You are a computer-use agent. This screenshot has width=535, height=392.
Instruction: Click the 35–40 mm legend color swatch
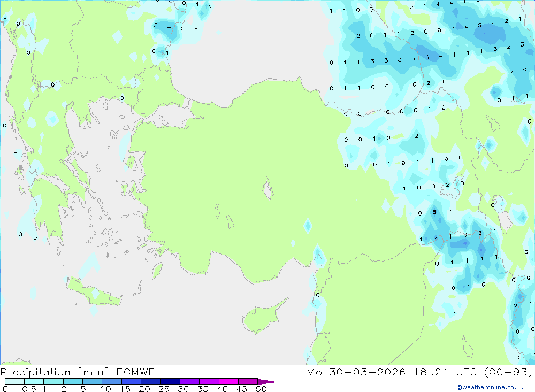coord(209,381)
